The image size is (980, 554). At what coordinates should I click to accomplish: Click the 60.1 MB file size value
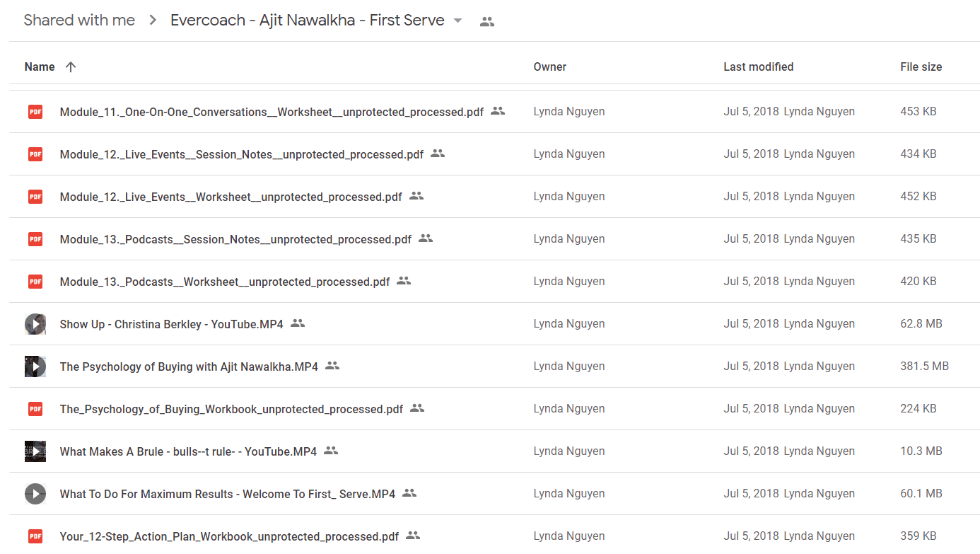[921, 493]
